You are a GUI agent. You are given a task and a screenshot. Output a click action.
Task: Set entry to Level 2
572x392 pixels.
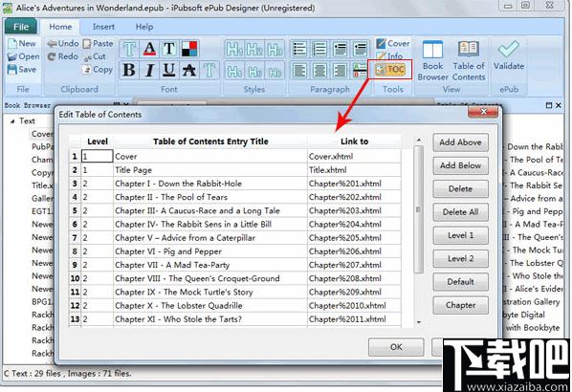click(460, 258)
